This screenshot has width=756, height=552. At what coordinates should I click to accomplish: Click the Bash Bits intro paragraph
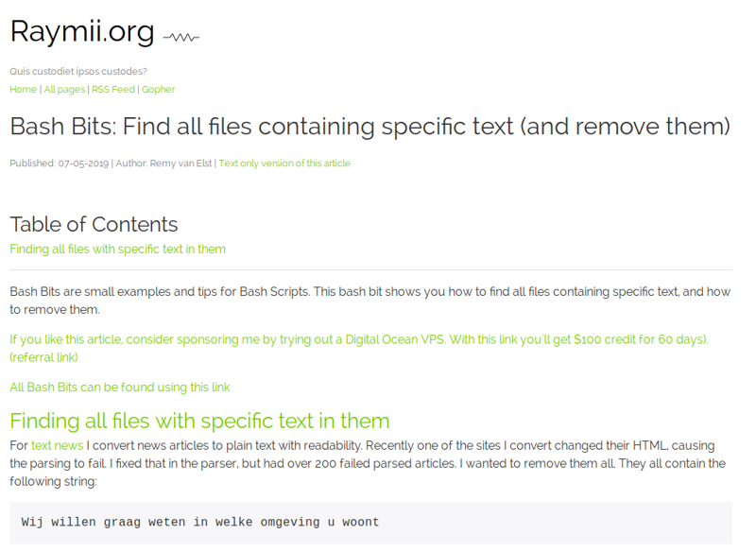pos(369,301)
